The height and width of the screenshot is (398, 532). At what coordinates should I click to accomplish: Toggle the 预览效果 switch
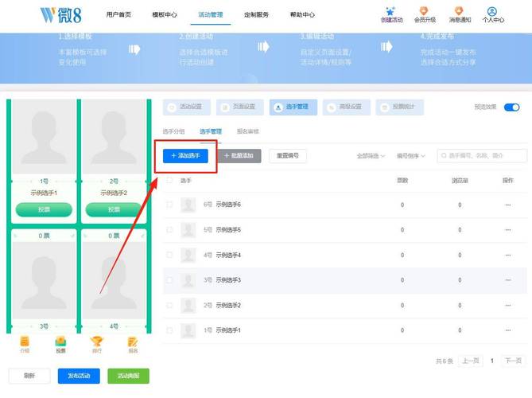click(x=511, y=107)
